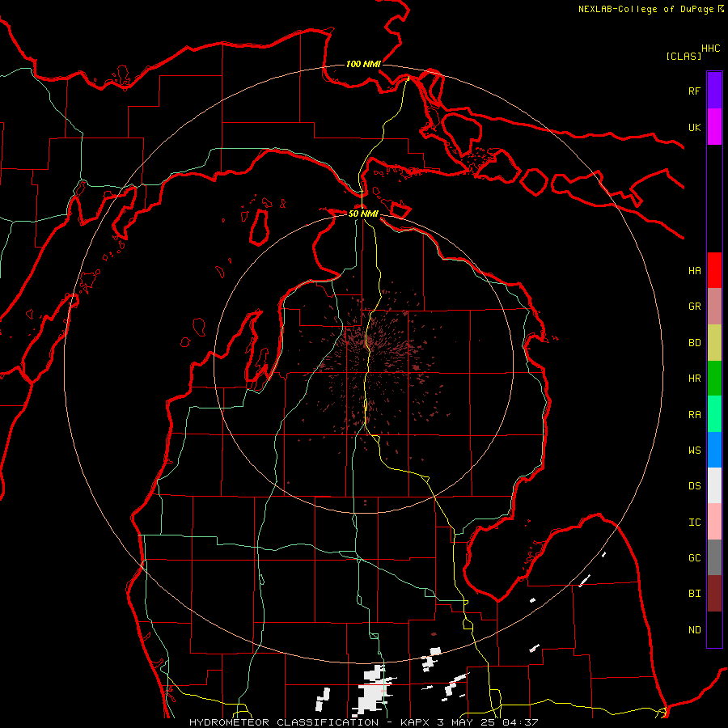The image size is (728, 728).
Task: Click the 'NEXLAB-College of DuPage' credit text
Action: point(645,9)
